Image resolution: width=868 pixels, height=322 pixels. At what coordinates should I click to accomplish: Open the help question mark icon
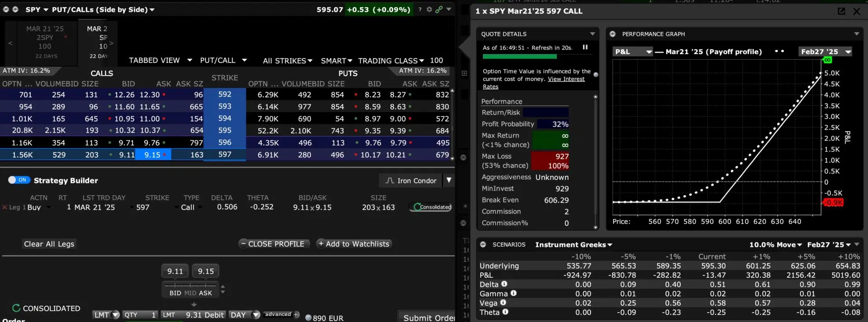(x=420, y=9)
